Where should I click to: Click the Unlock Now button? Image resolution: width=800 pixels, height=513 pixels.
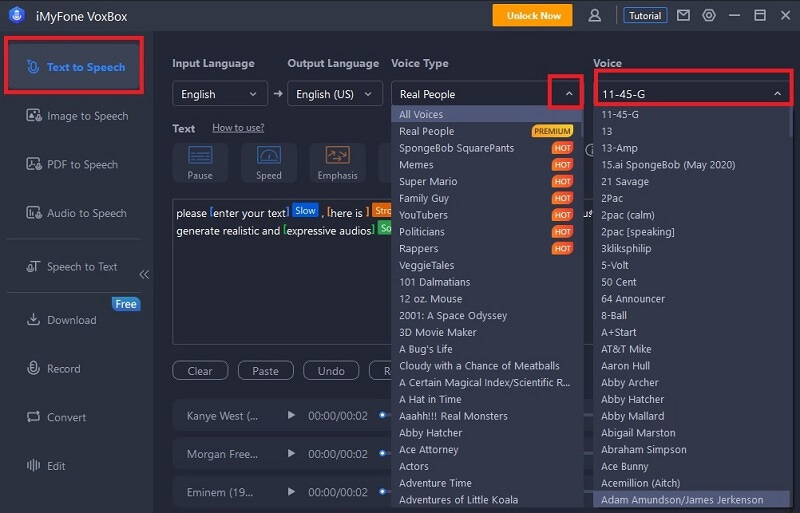(532, 16)
